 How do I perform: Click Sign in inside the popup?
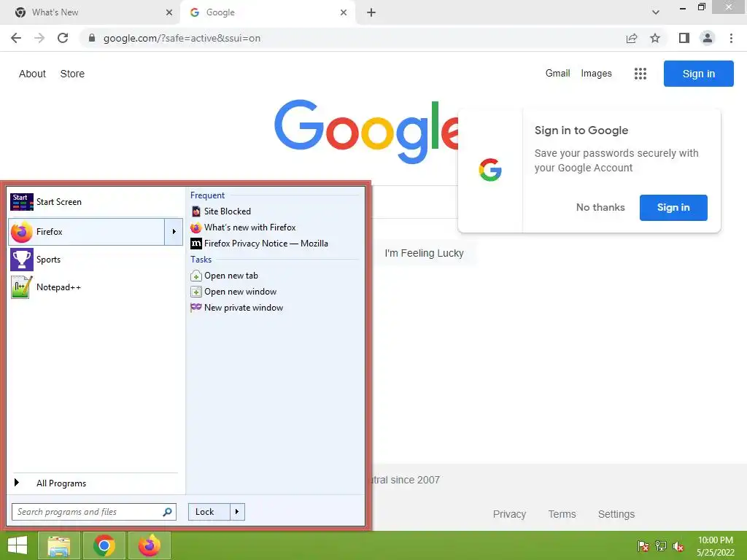673,208
